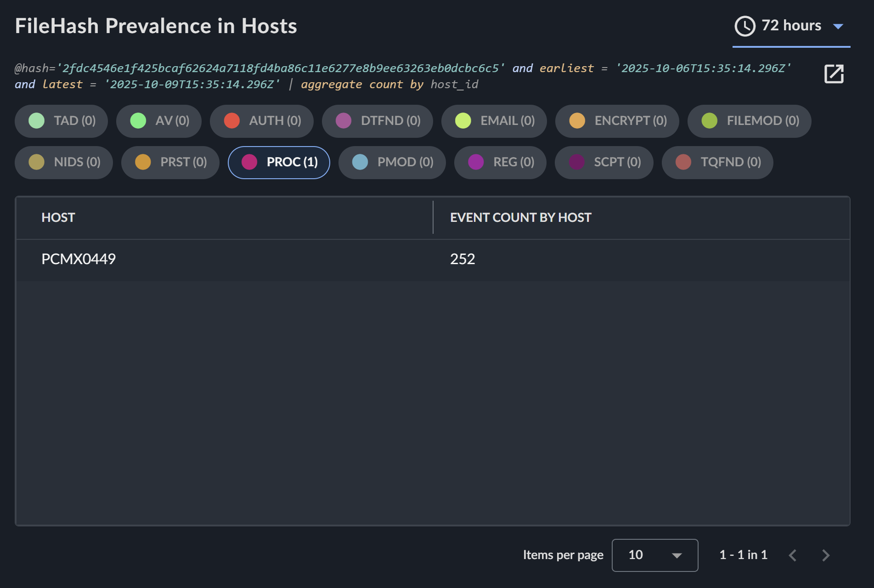Click the ENCRYPT orange color dot
Screen dimensions: 874x588
tap(577, 121)
